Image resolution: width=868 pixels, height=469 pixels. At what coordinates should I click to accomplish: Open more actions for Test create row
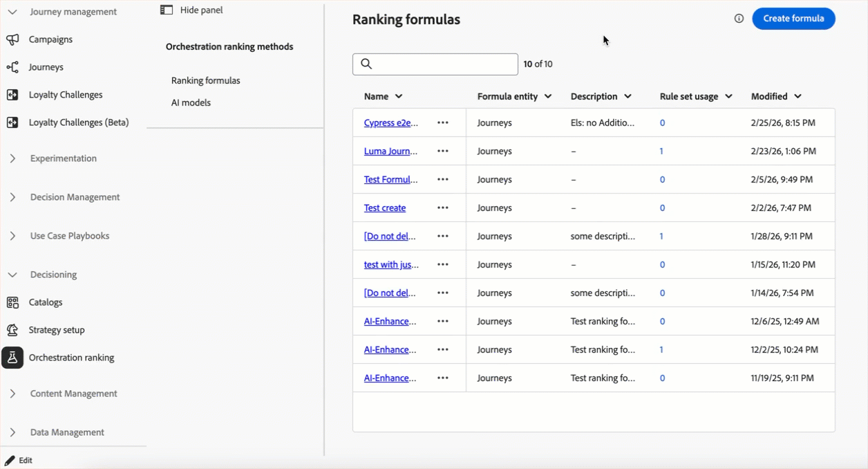443,208
